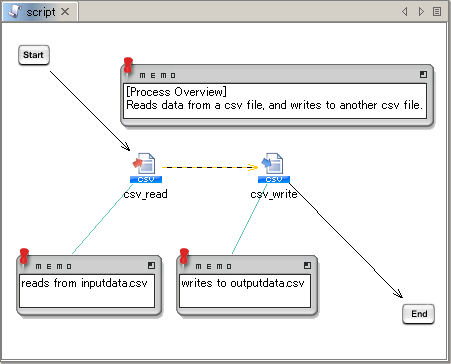Viewport: 451px width, 364px height.
Task: Switch to the script tab
Action: [x=41, y=12]
